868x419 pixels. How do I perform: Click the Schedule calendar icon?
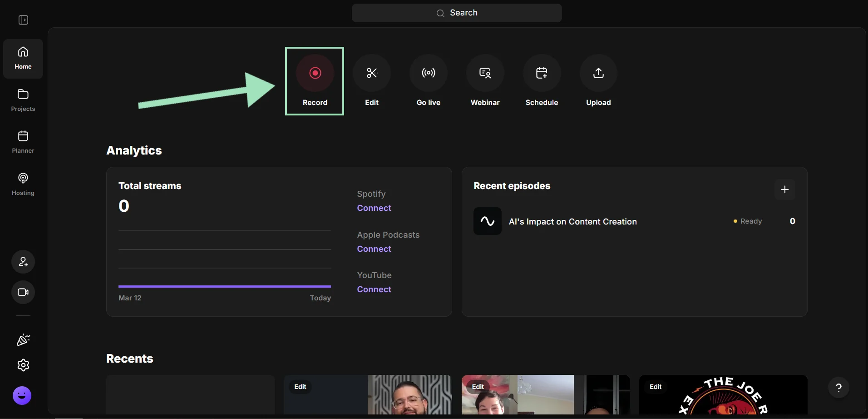coord(542,73)
